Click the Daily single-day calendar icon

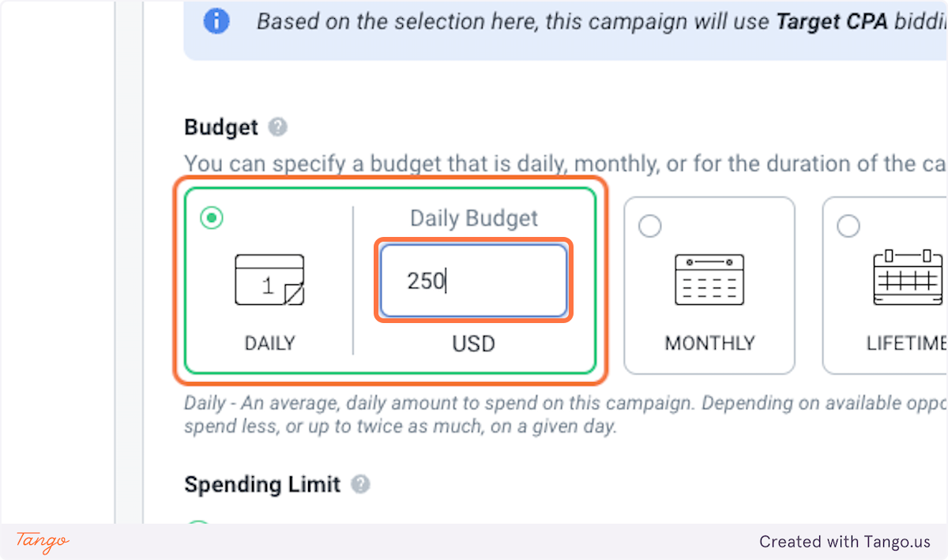coord(269,280)
